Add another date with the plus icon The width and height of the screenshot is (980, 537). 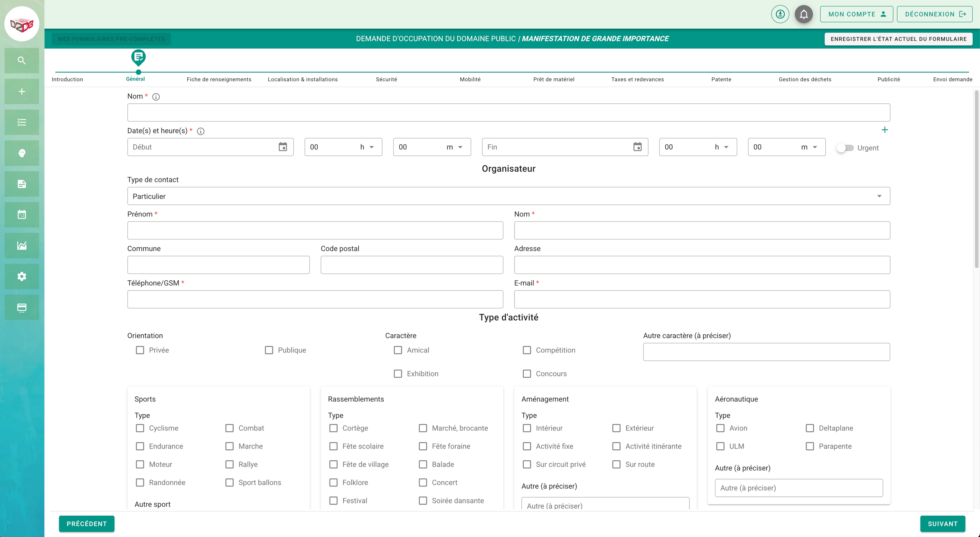884,130
